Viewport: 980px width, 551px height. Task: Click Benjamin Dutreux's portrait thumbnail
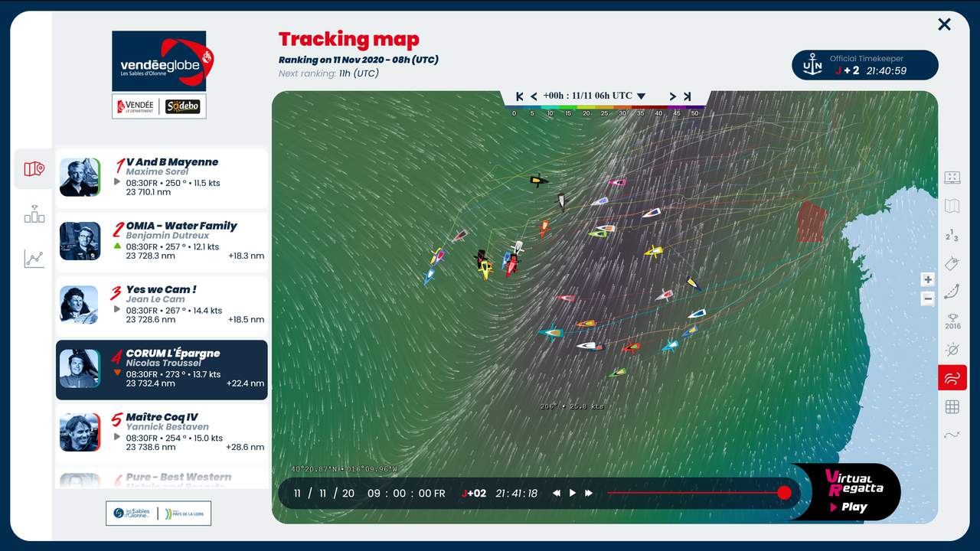[x=80, y=241]
